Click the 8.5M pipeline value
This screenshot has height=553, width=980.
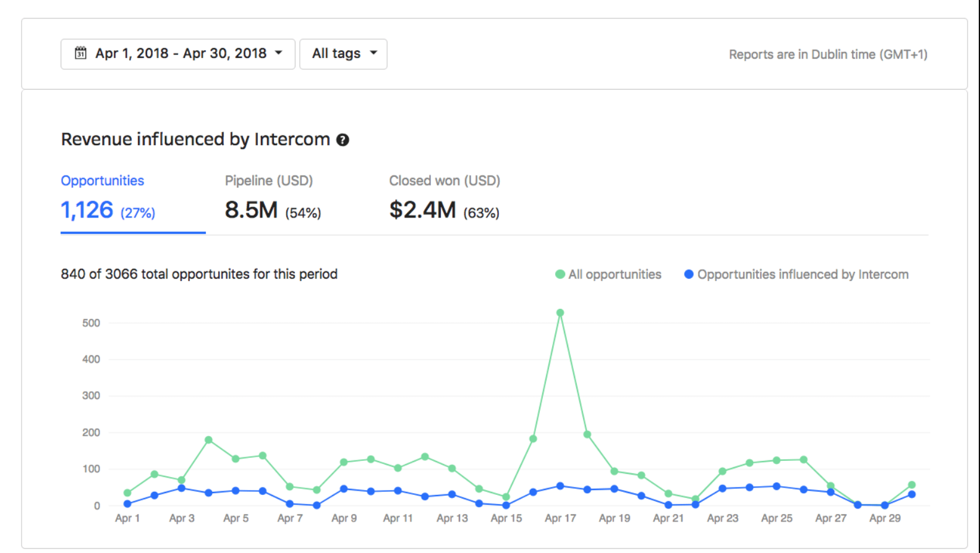point(251,210)
